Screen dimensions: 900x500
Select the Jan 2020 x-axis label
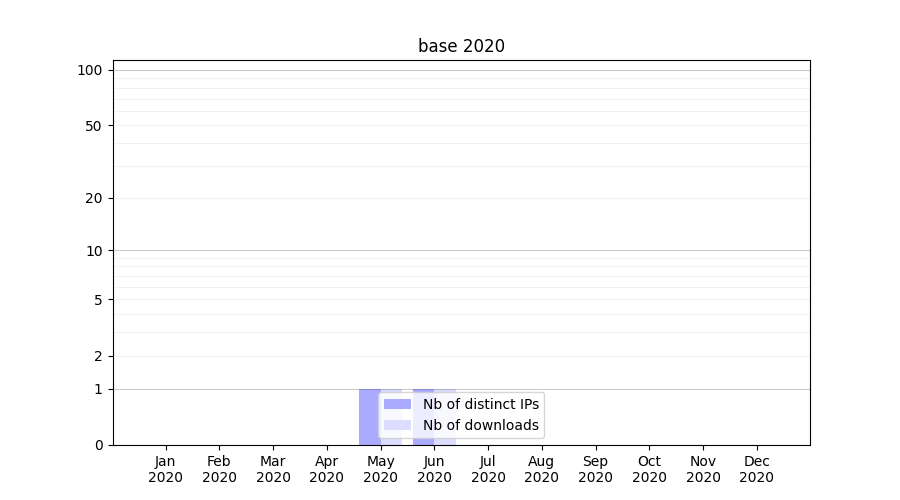pos(165,469)
